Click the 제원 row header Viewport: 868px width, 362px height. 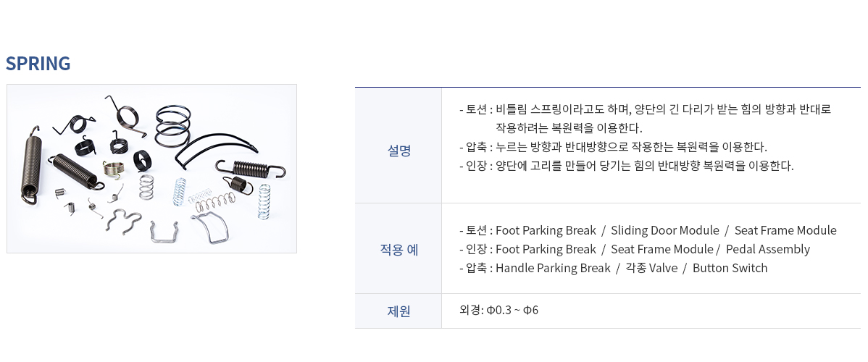point(398,311)
